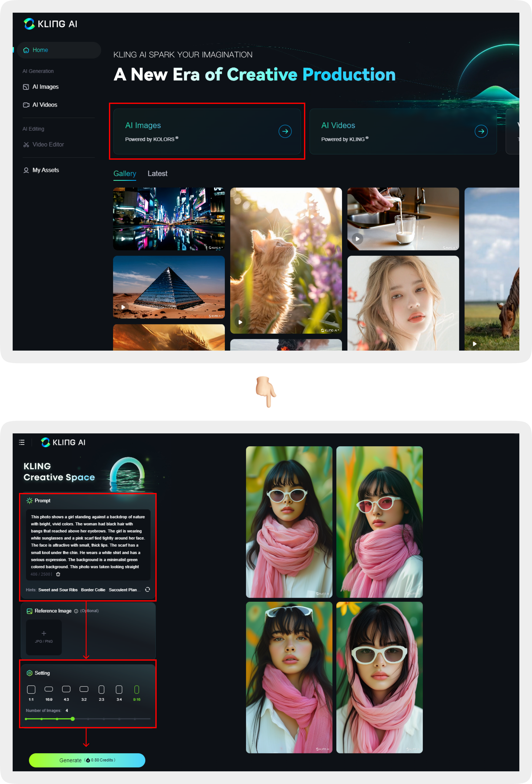Click the hamburger menu icon beside logo
Viewport: 532px width, 784px height.
(x=22, y=442)
